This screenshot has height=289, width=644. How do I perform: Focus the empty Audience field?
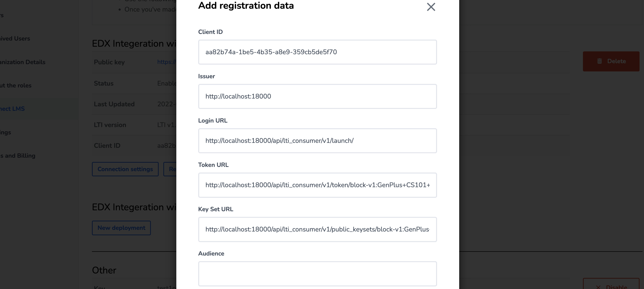click(x=318, y=274)
